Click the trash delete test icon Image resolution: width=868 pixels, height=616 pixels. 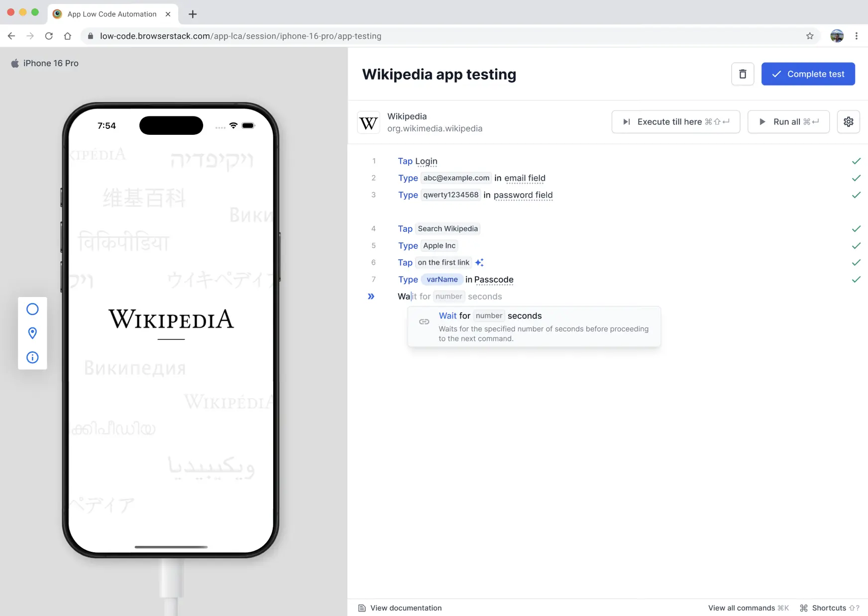(742, 74)
